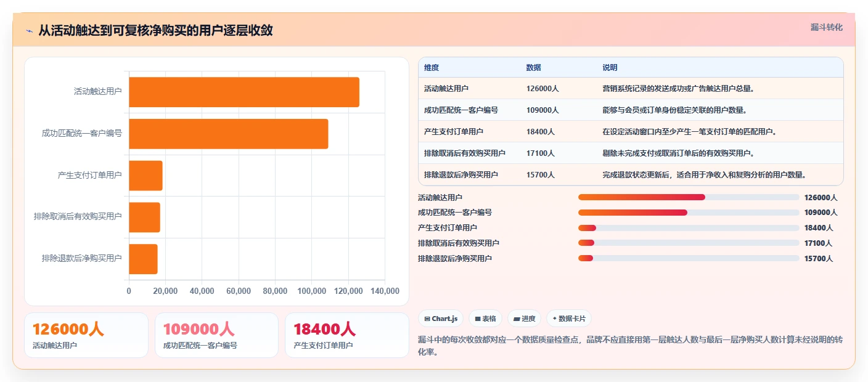The height and width of the screenshot is (382, 868).
Task: Select the 数据卡片 chip
Action: (569, 319)
